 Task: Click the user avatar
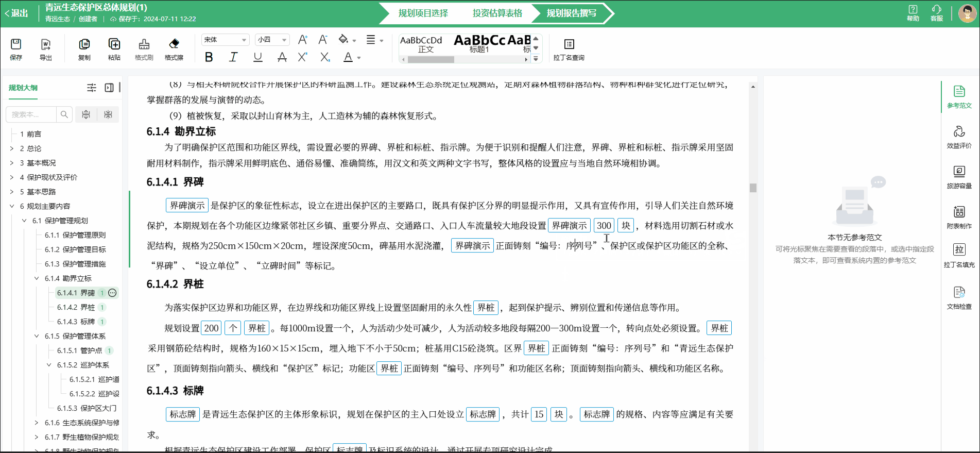967,13
